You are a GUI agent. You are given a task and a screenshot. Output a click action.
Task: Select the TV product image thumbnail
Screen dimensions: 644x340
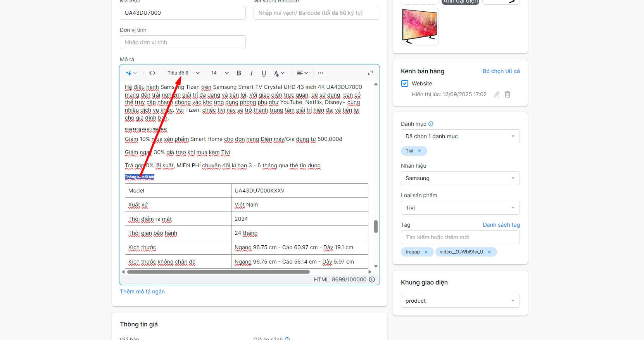tap(420, 26)
